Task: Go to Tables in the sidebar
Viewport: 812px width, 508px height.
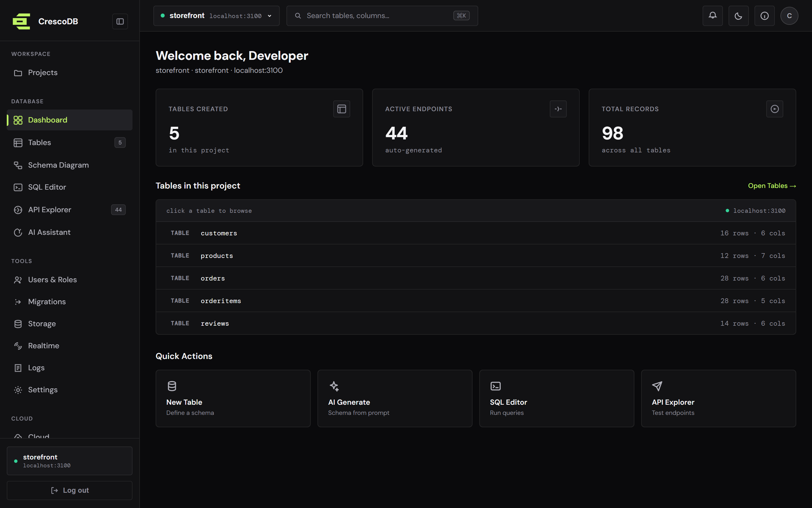Action: [x=69, y=143]
